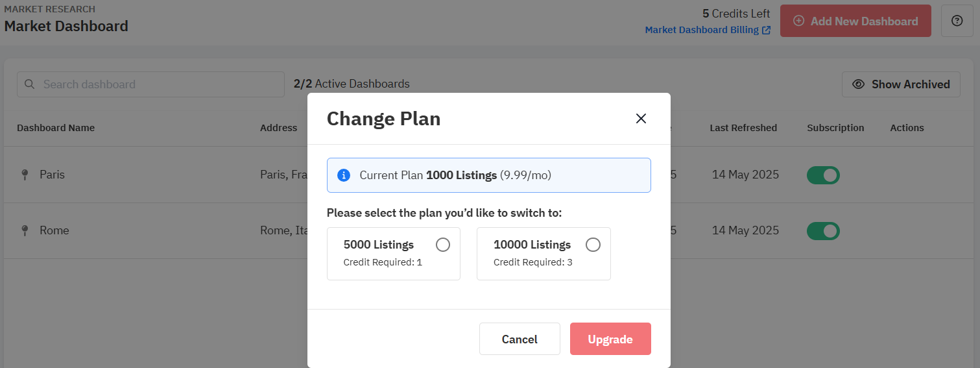
Task: Close the Change Plan dialog with X
Action: point(641,119)
